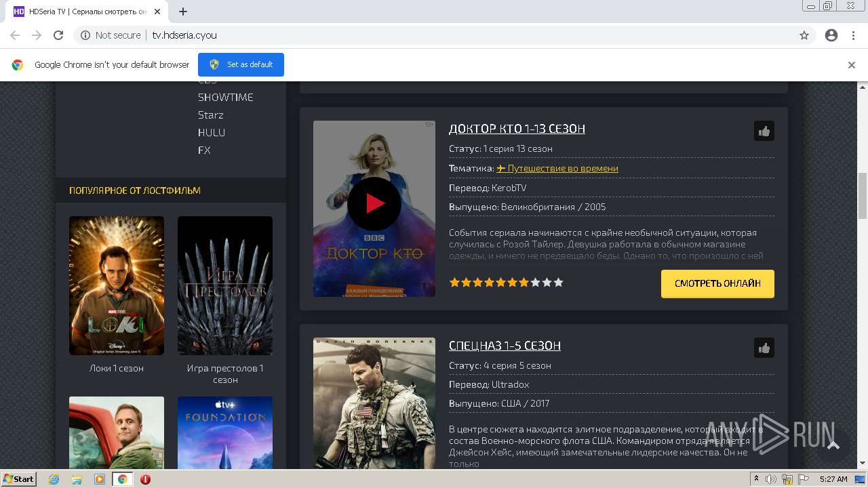Open the Opera taskbar icon

coord(145,479)
